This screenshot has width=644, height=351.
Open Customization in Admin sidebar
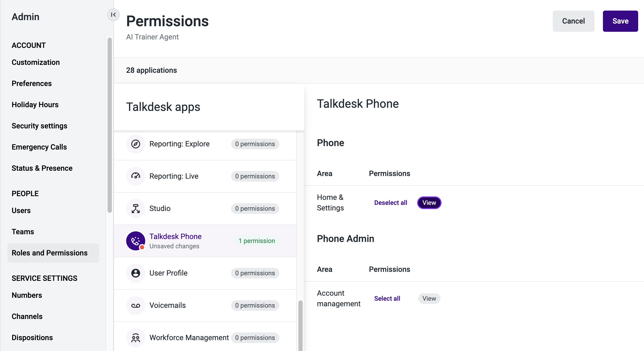36,62
